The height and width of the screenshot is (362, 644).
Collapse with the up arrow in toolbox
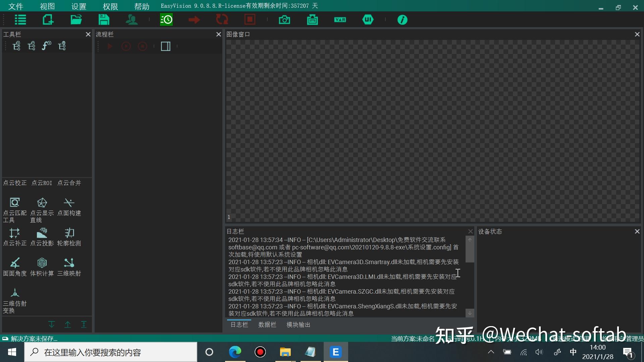tap(68, 324)
